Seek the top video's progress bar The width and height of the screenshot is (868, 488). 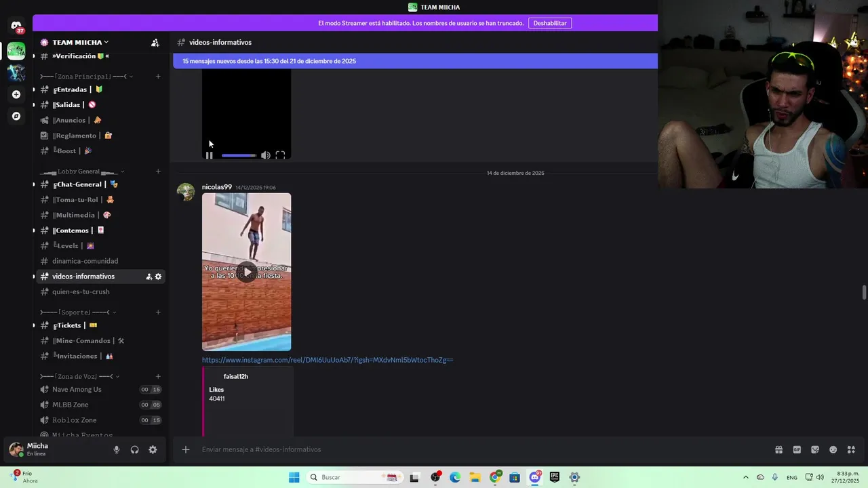pos(239,155)
